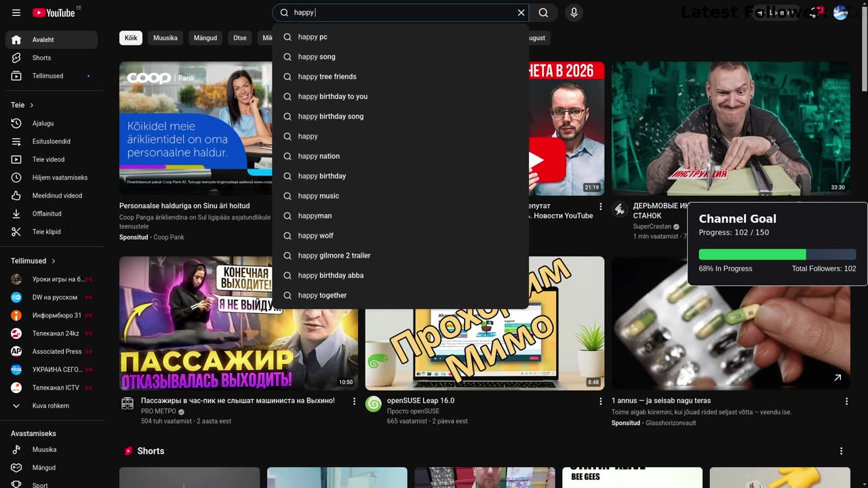The height and width of the screenshot is (488, 868).
Task: Expand the Teie section
Action: click(x=22, y=105)
